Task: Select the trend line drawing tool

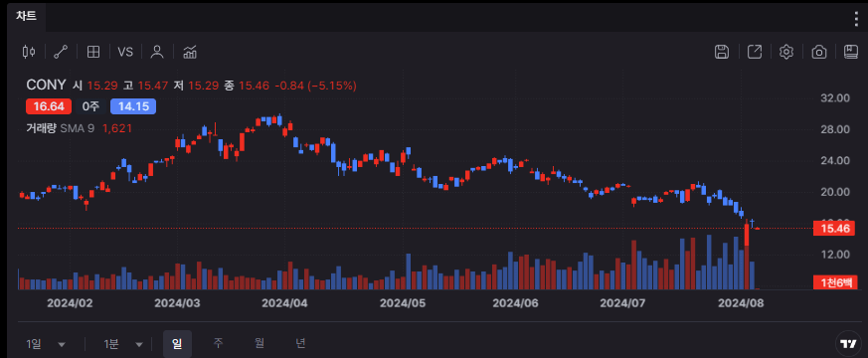Action: tap(61, 52)
